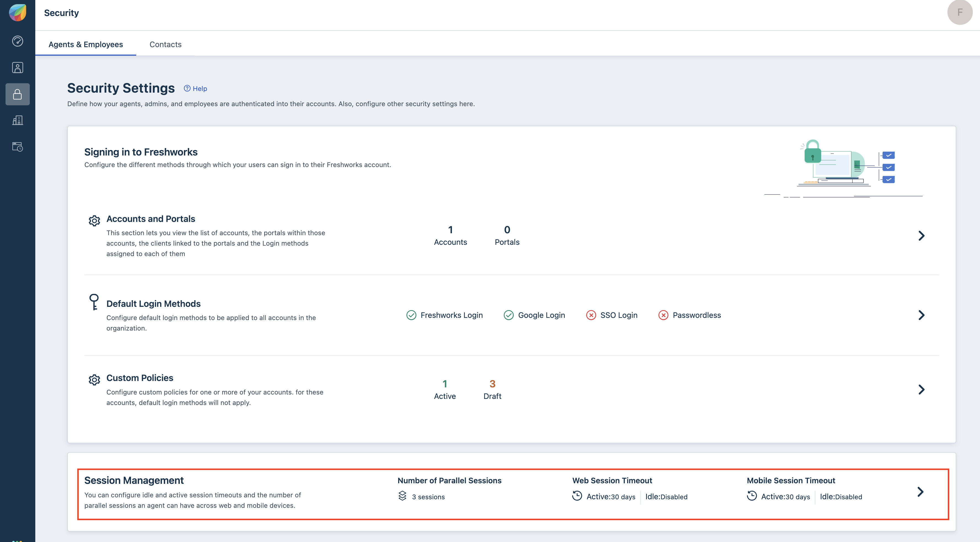
Task: Open the Session Management chevron arrow
Action: 920,492
